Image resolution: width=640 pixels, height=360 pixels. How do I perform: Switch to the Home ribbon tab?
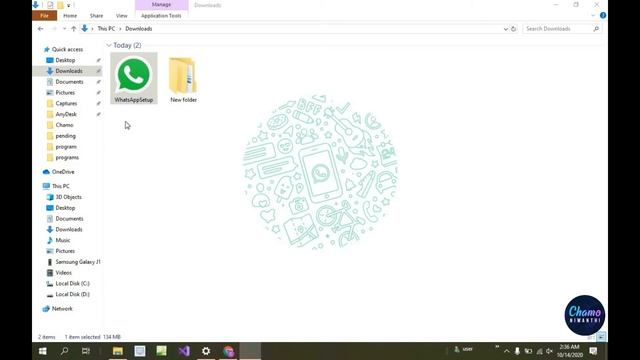click(x=70, y=16)
